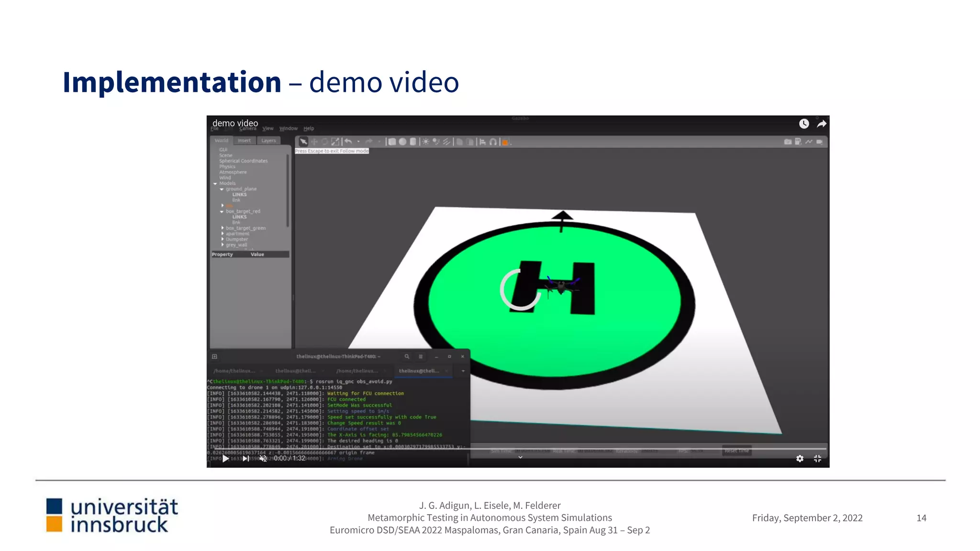Switch to the Insert tab

click(244, 141)
